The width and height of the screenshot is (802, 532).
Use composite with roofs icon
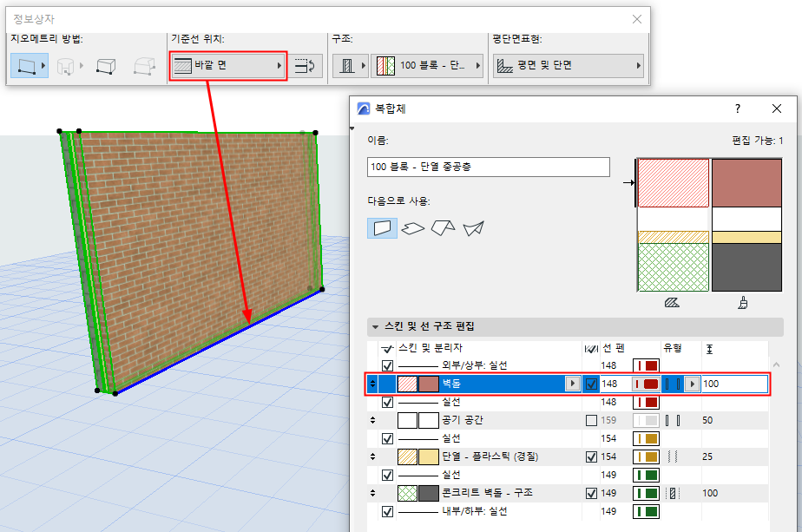[443, 228]
